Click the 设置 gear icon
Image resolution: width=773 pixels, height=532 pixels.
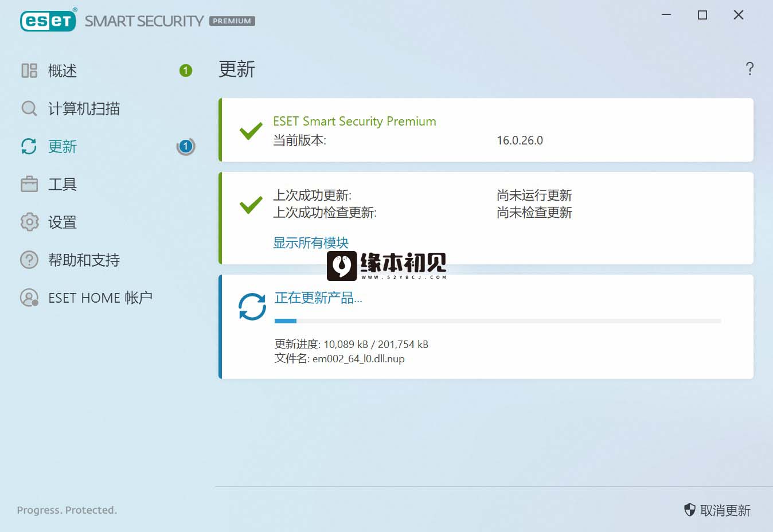click(x=29, y=222)
